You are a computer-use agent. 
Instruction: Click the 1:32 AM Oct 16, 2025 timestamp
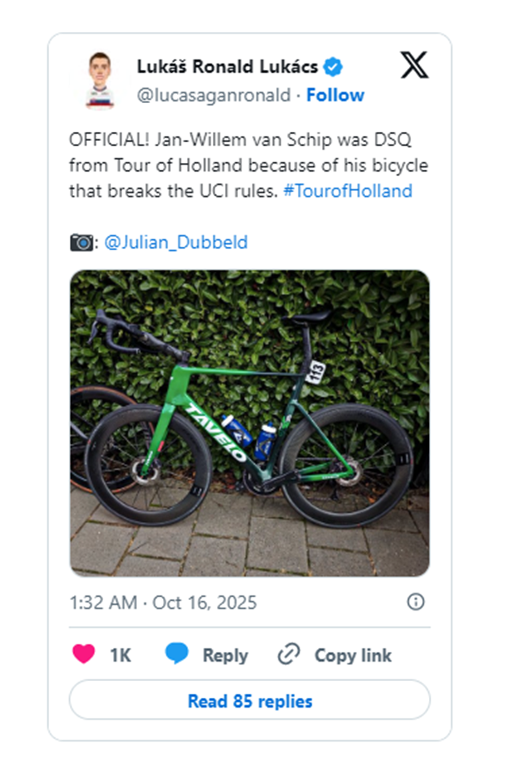tap(163, 603)
